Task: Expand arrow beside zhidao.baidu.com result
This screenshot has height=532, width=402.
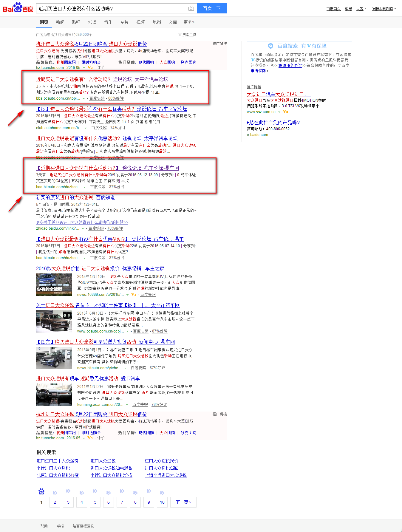Action: pos(83,228)
